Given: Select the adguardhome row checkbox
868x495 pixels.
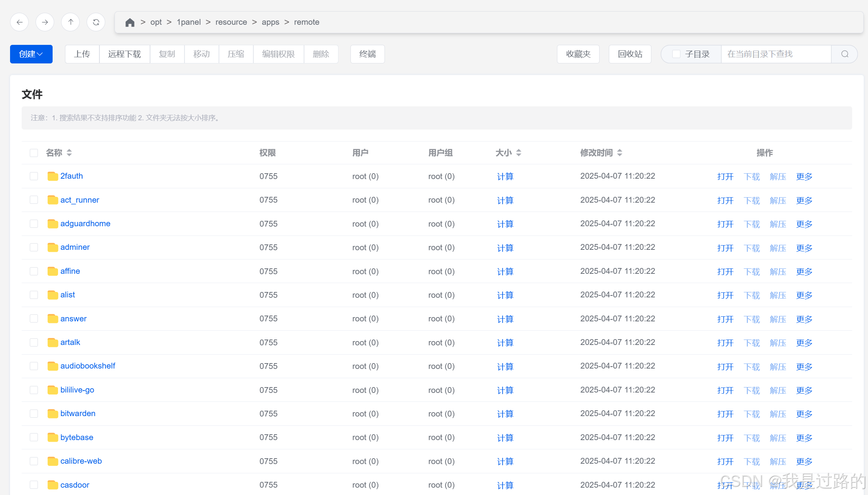Looking at the screenshot, I should (34, 224).
